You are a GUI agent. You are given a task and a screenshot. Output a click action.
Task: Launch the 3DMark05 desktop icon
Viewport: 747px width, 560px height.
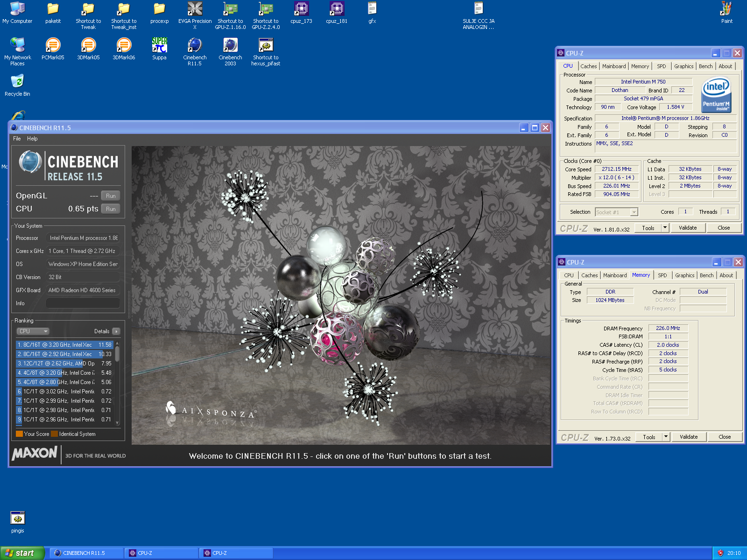coord(88,49)
